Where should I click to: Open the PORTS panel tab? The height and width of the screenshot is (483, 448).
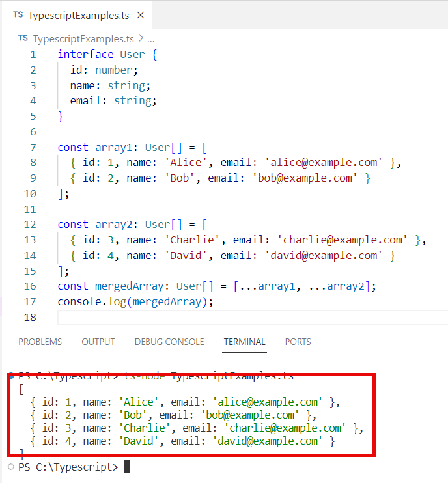coord(298,342)
